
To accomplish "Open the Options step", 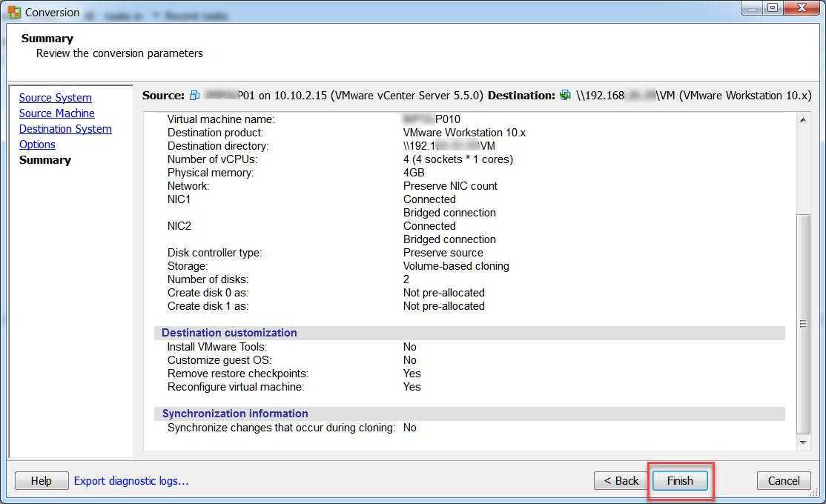I will [x=37, y=145].
